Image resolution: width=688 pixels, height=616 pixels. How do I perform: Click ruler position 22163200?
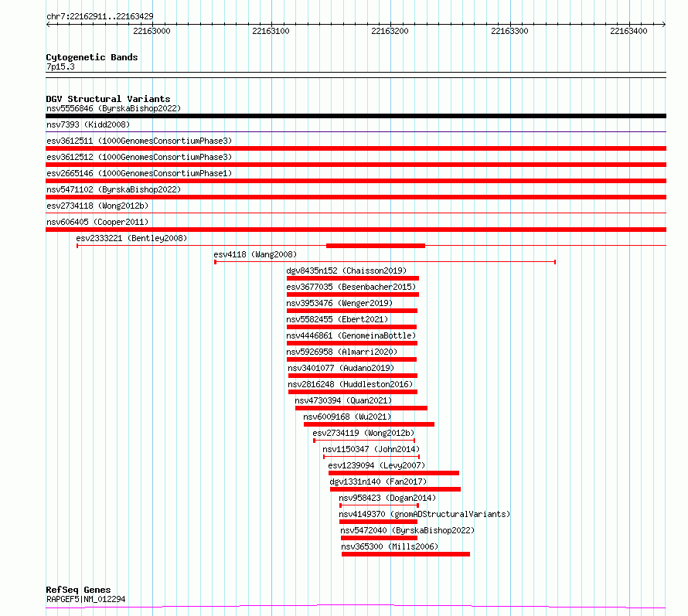pyautogui.click(x=390, y=31)
